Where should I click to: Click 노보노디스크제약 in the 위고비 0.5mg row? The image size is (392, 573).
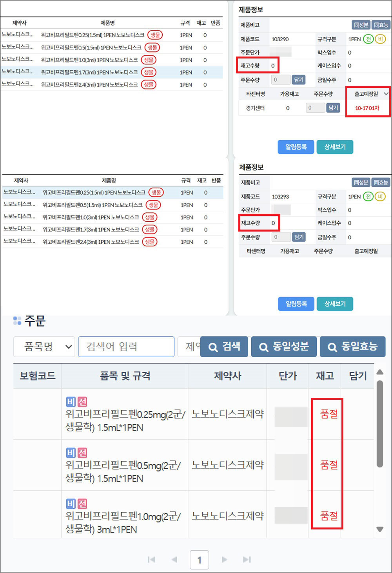click(x=228, y=465)
